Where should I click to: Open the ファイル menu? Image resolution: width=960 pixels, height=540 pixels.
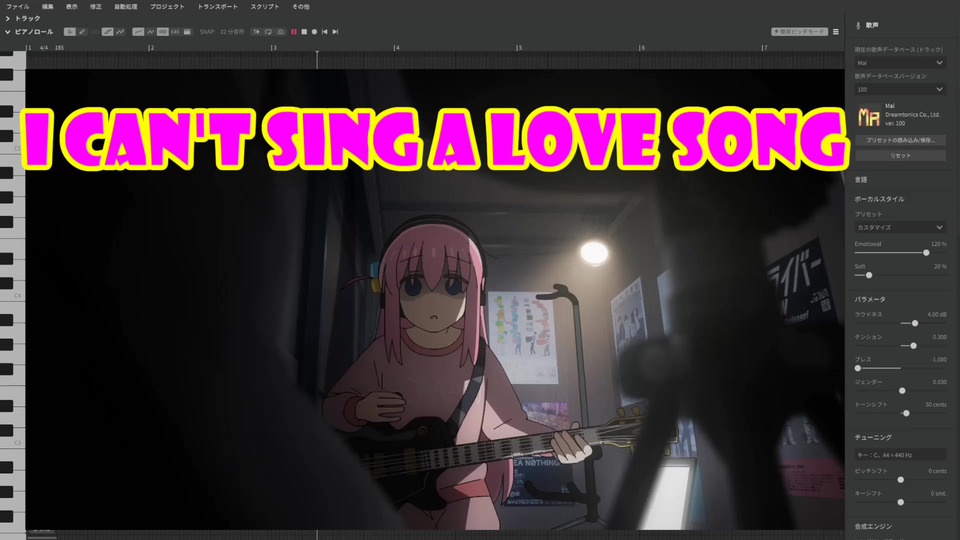click(x=18, y=7)
